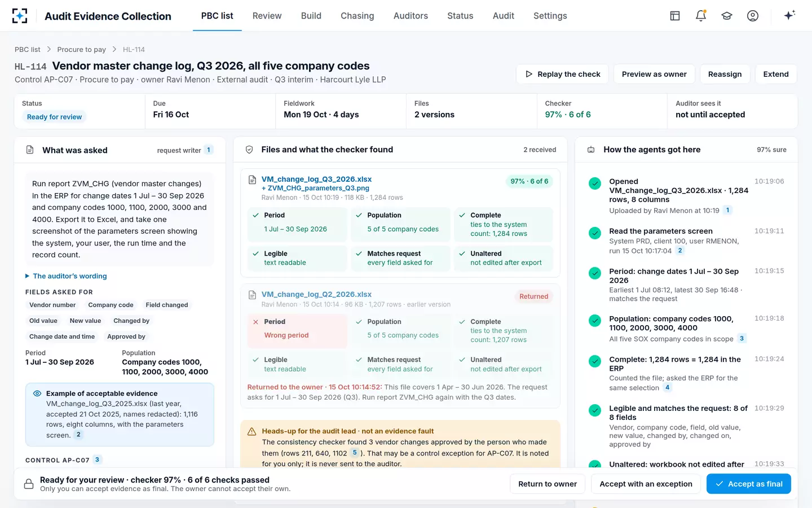Open the Settings tab
This screenshot has width=812, height=508.
(550, 16)
